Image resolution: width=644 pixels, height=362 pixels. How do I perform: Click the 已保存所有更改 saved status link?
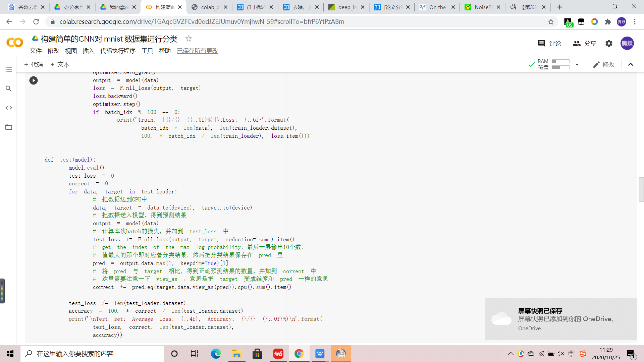point(198,51)
